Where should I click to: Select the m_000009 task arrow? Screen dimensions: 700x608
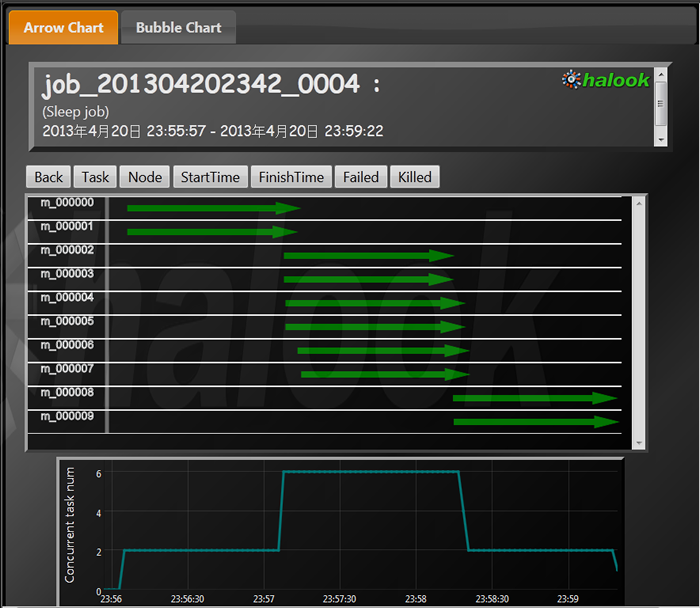tap(536, 421)
